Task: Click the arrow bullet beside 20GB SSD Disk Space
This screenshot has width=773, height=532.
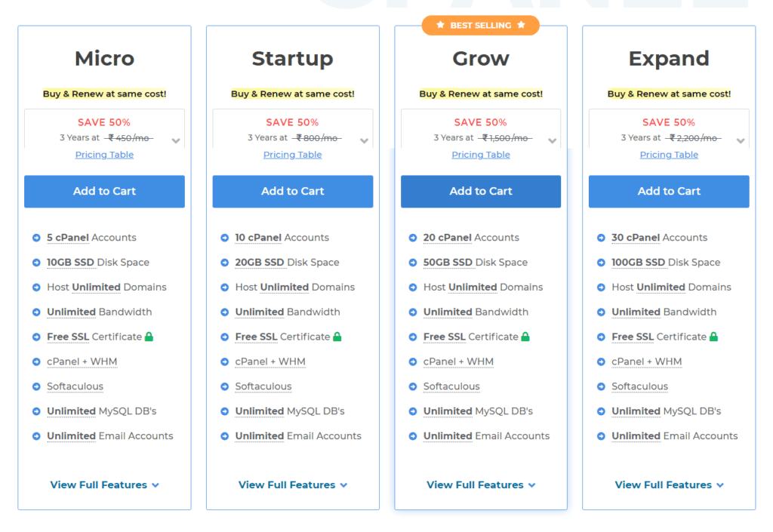Action: point(225,263)
